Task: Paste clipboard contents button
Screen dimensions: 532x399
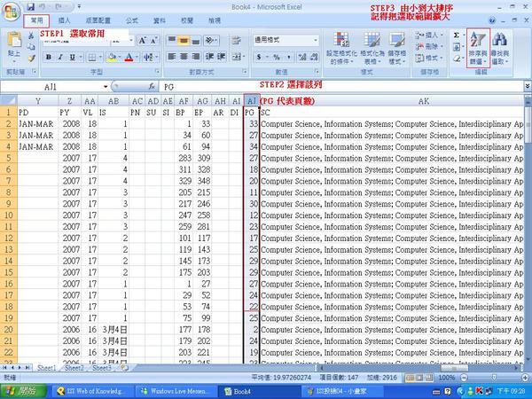Action: pos(14,48)
